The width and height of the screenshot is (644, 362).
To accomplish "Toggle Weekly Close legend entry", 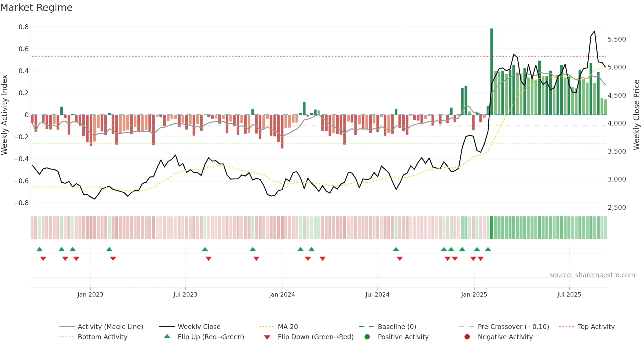I will [190, 327].
